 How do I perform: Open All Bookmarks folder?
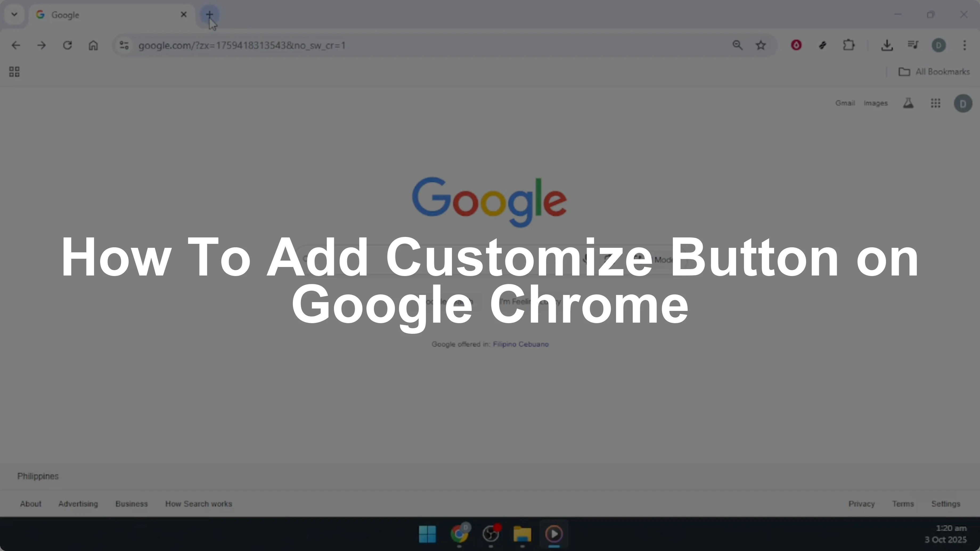934,72
